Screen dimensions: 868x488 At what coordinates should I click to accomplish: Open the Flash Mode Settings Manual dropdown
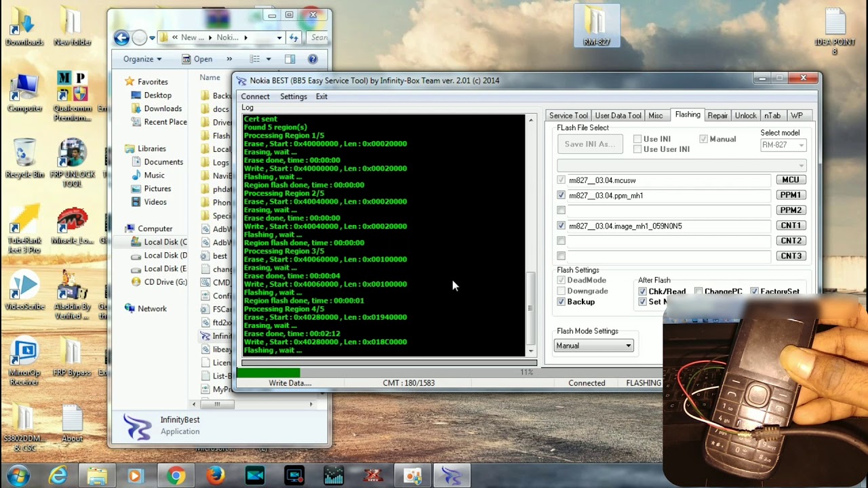click(594, 346)
